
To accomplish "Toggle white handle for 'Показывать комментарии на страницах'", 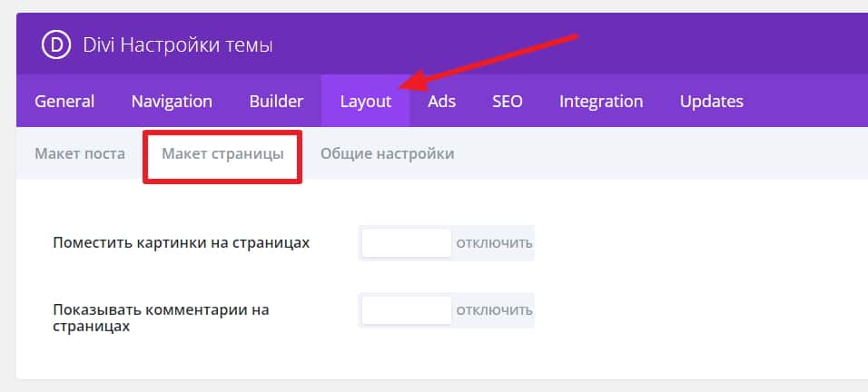I will click(407, 310).
